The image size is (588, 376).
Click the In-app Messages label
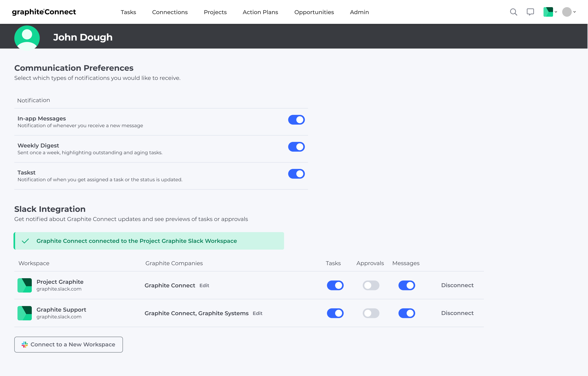pyautogui.click(x=42, y=118)
